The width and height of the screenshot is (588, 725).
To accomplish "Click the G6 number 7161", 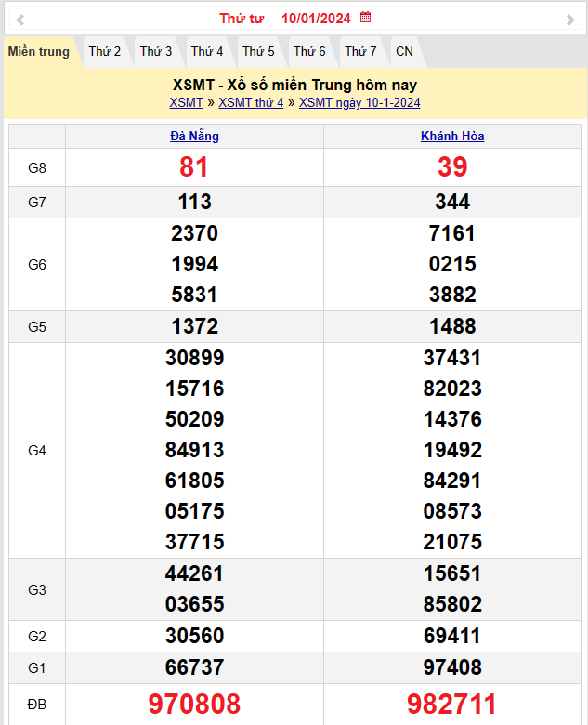I will coord(452,233).
